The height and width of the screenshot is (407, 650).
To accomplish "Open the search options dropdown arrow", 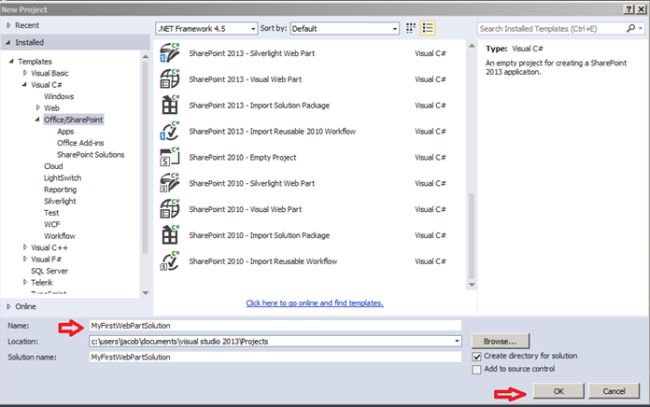I will [640, 28].
